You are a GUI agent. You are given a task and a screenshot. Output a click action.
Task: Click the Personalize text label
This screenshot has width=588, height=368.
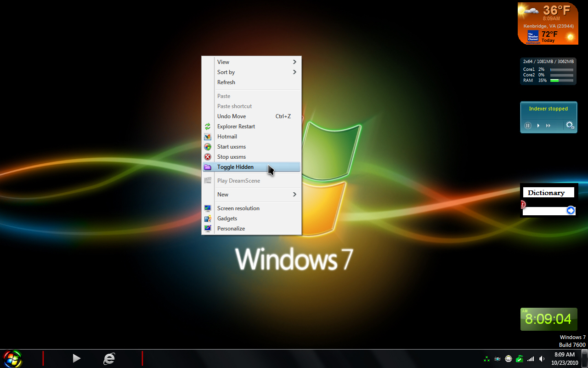[x=231, y=229]
